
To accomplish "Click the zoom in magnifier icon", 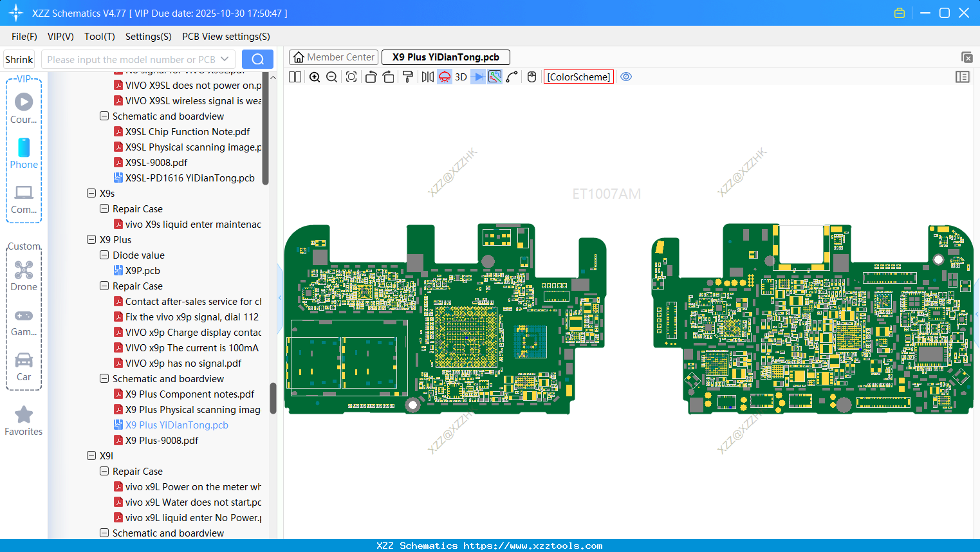I will point(315,77).
